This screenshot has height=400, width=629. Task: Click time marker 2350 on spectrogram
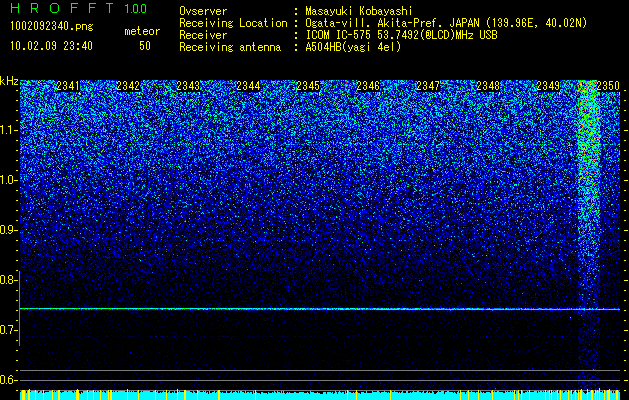click(608, 85)
